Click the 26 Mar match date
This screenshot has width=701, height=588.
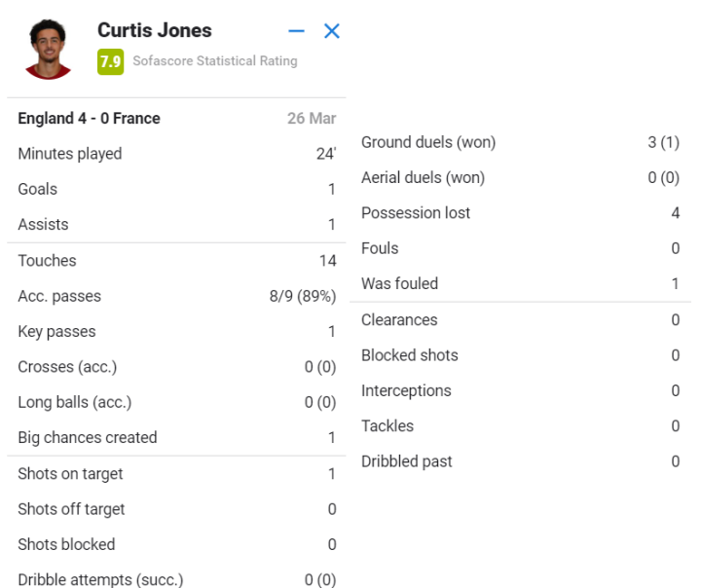pyautogui.click(x=312, y=119)
